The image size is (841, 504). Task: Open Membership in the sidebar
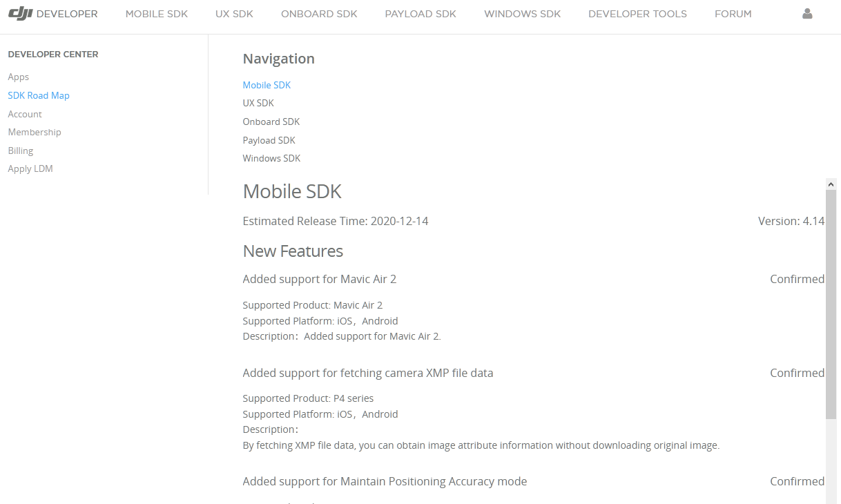[35, 132]
